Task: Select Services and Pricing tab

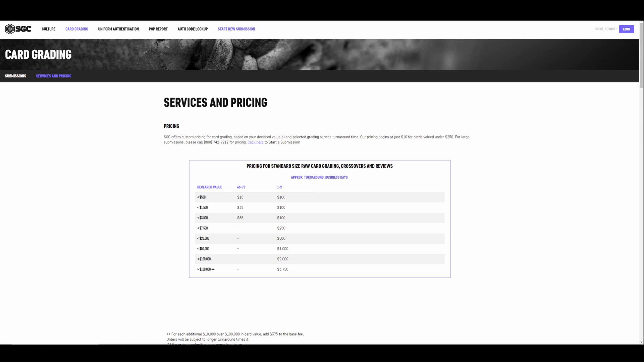Action: 54,76
